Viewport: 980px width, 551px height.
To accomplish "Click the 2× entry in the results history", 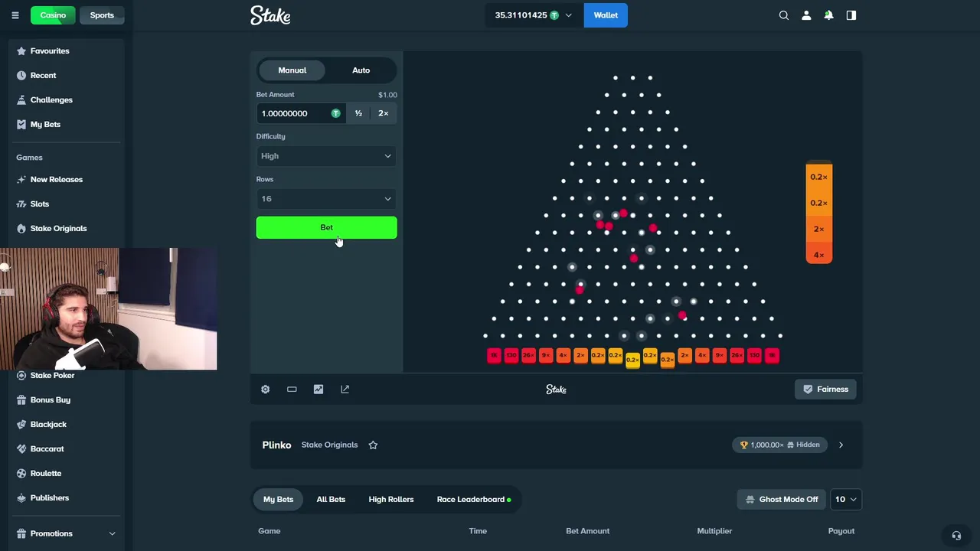I will click(x=819, y=230).
